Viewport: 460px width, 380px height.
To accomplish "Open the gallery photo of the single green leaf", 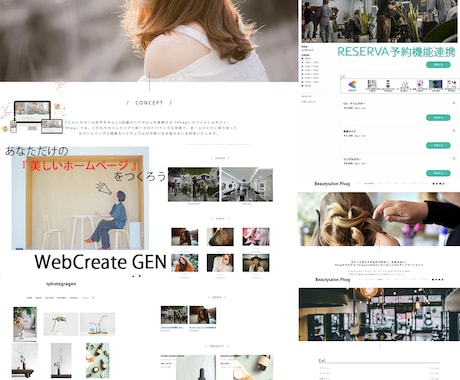I will (x=61, y=324).
